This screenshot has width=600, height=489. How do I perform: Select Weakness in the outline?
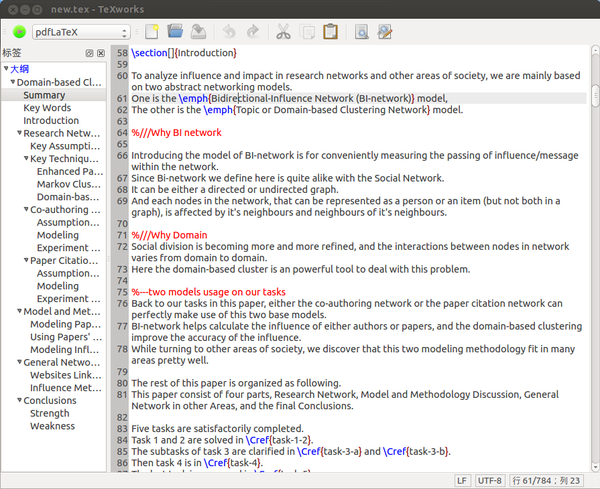[52, 426]
